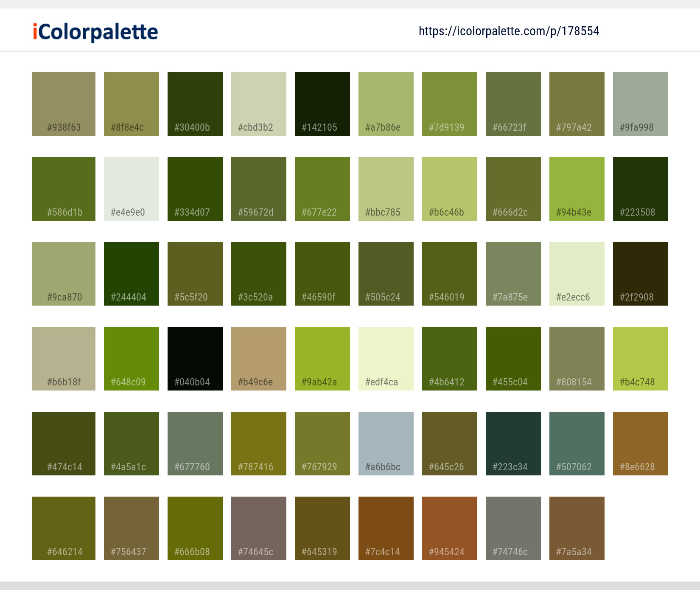
Task: Pick the #bbc785 swatch
Action: (386, 189)
